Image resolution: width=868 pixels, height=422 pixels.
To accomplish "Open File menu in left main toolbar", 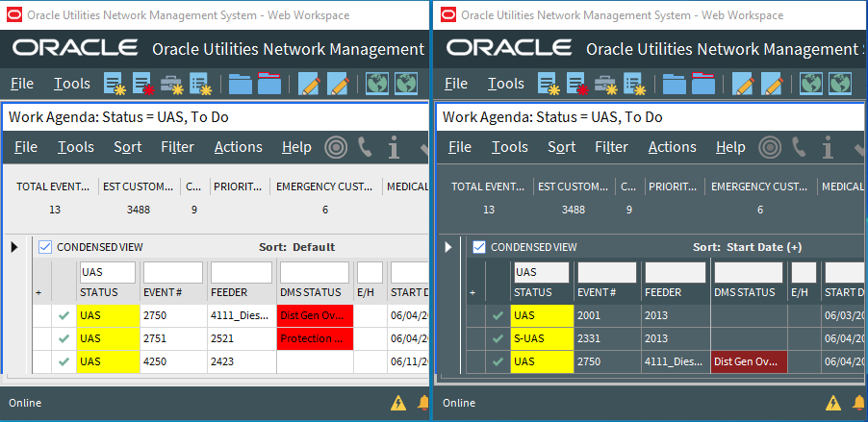I will pos(22,84).
